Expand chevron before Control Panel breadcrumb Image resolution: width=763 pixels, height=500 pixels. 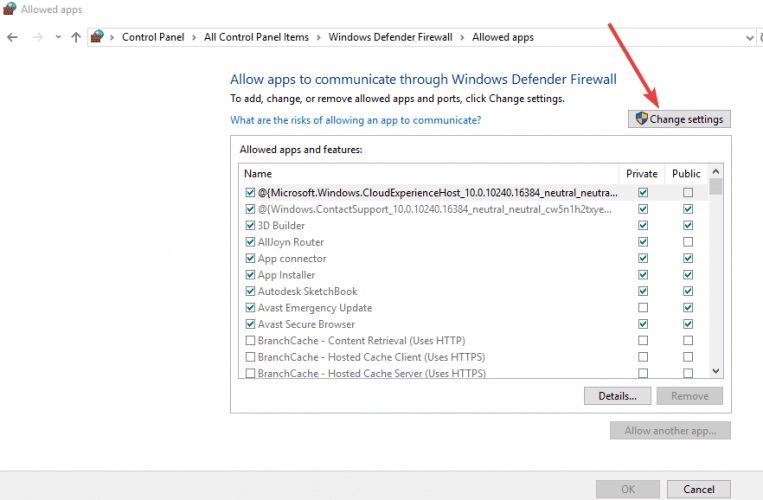[x=111, y=37]
